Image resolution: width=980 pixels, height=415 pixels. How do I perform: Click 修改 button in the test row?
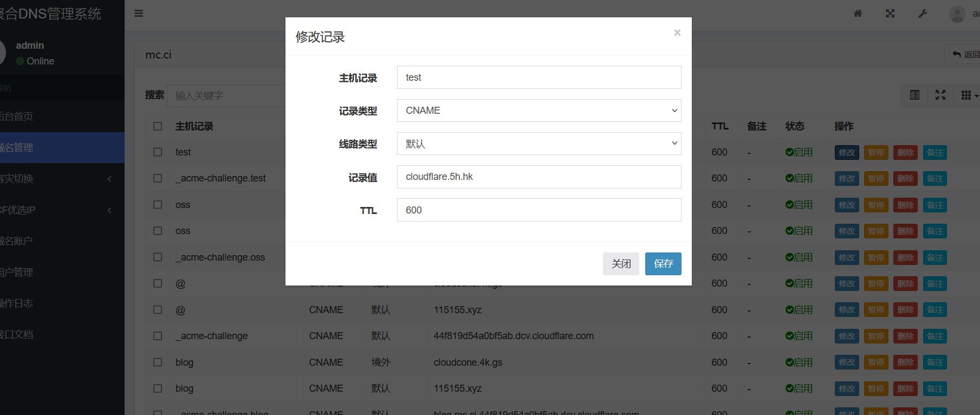click(847, 153)
